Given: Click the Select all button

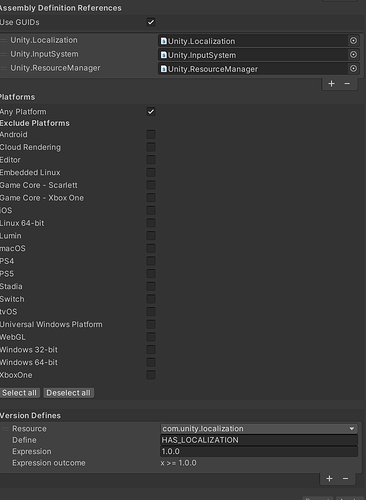Looking at the screenshot, I should 19,393.
